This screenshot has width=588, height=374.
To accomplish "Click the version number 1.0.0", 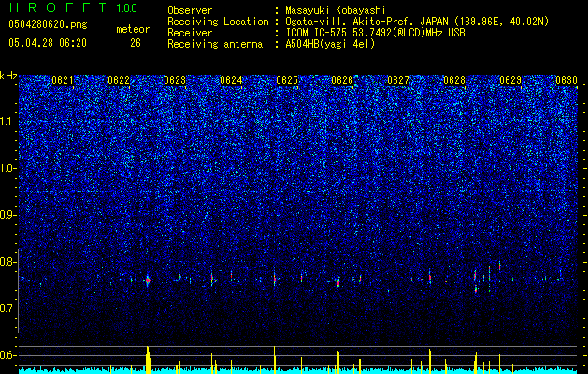I will pyautogui.click(x=126, y=8).
